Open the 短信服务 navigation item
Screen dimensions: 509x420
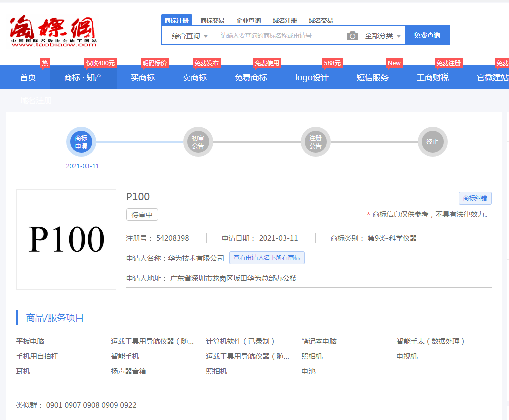tap(372, 78)
